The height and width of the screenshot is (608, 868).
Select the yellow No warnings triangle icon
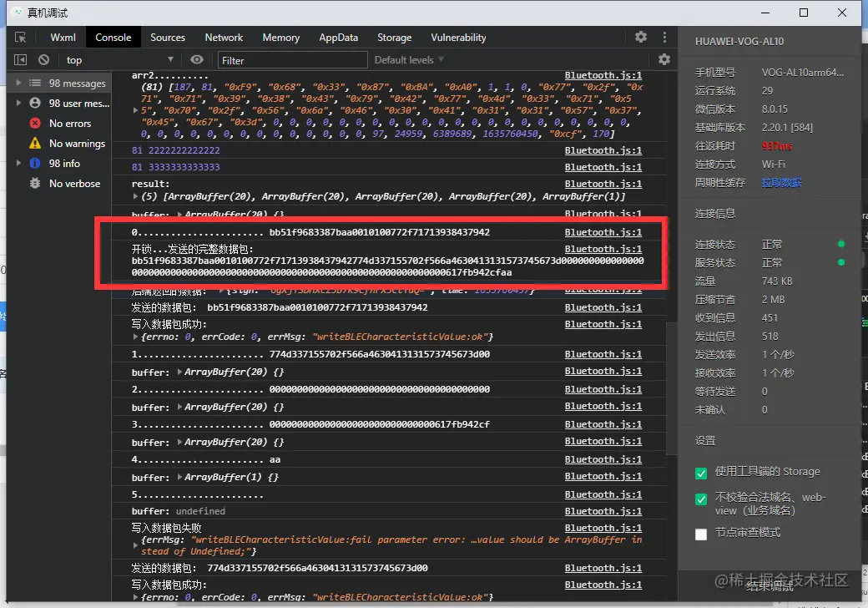[x=35, y=143]
